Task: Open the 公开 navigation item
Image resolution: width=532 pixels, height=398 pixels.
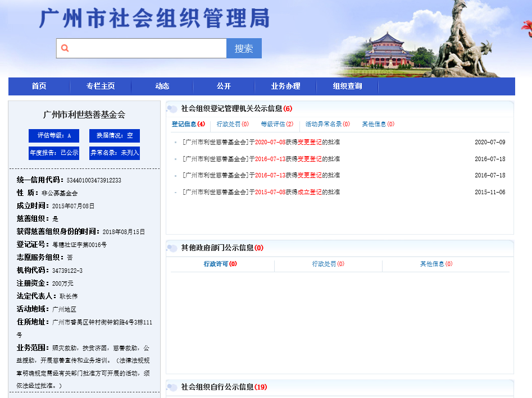Action: coord(224,86)
